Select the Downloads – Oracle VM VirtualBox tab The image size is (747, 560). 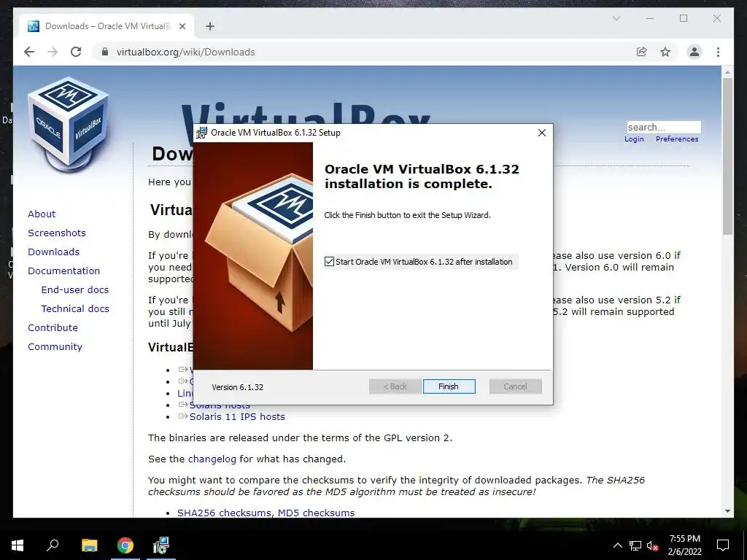click(107, 26)
